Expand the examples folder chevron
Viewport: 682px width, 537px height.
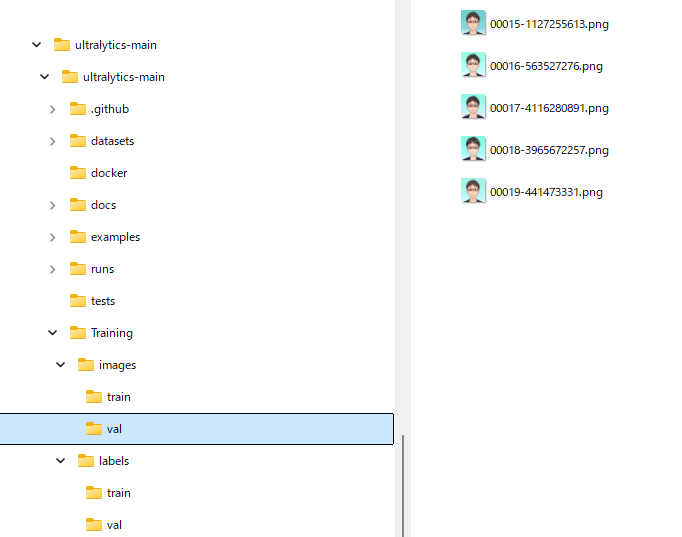[x=53, y=237]
